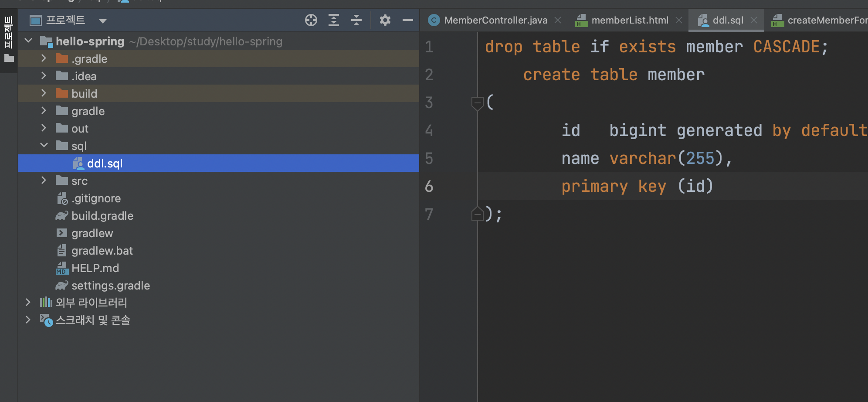Click the .gitignore file icon
Image resolution: width=868 pixels, height=402 pixels.
(62, 198)
